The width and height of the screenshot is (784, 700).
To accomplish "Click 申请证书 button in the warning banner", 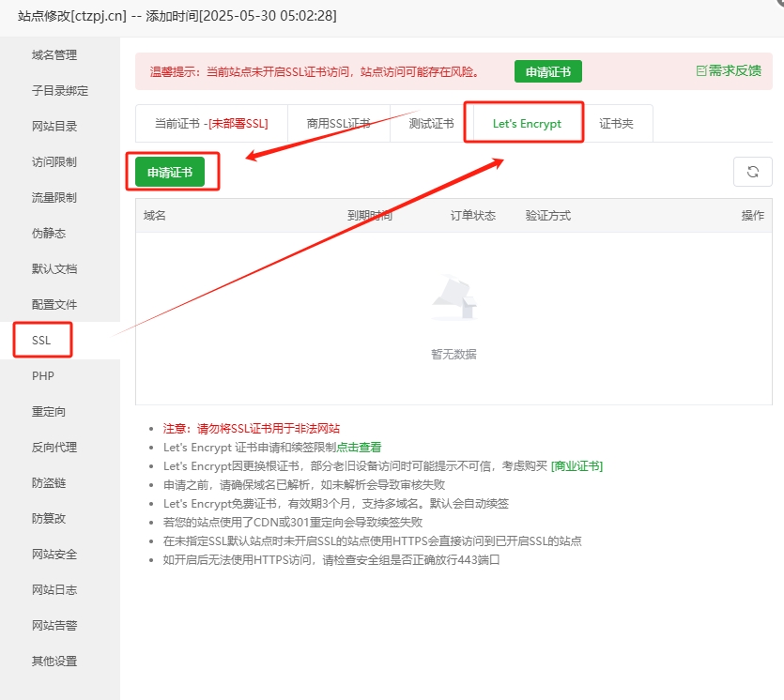I will click(x=547, y=72).
